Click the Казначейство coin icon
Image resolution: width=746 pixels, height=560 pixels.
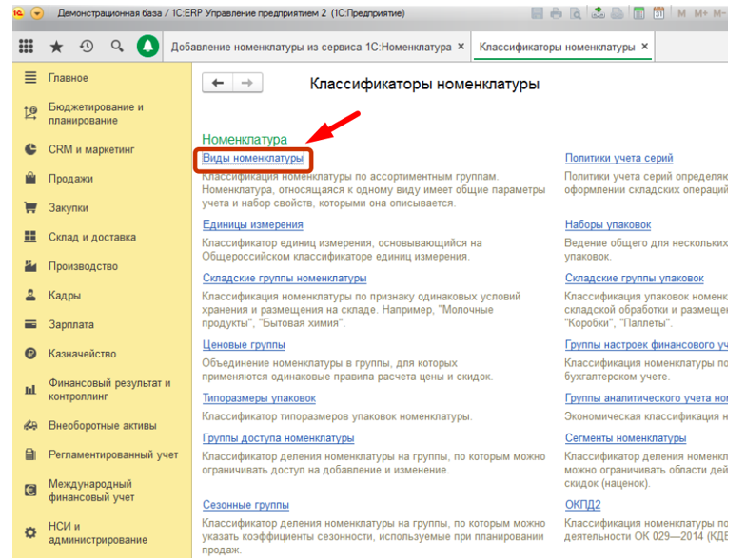[30, 354]
